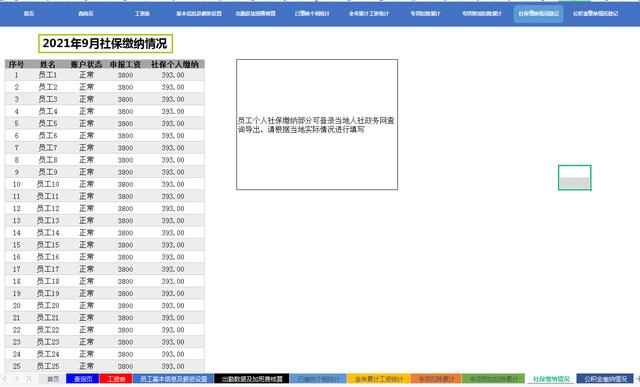Open 基本信息及薪资设置 in the top navigation bar
The height and width of the screenshot is (387, 640).
(x=199, y=13)
